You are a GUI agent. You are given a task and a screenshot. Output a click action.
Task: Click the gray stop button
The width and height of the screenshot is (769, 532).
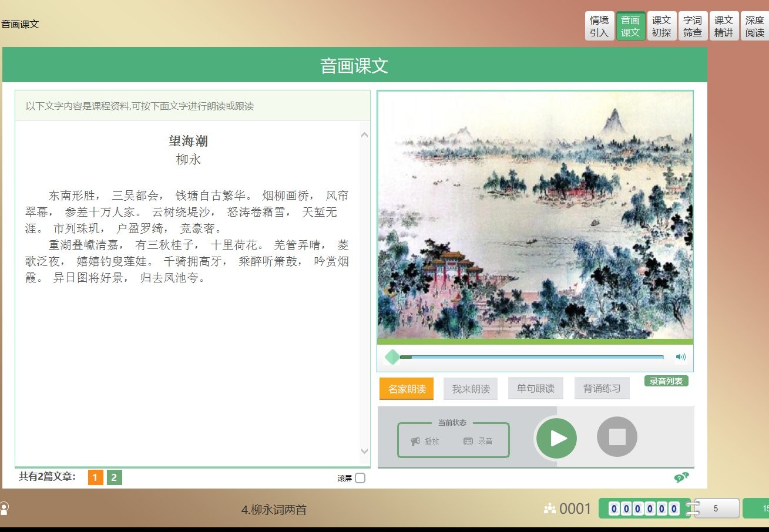coord(617,437)
